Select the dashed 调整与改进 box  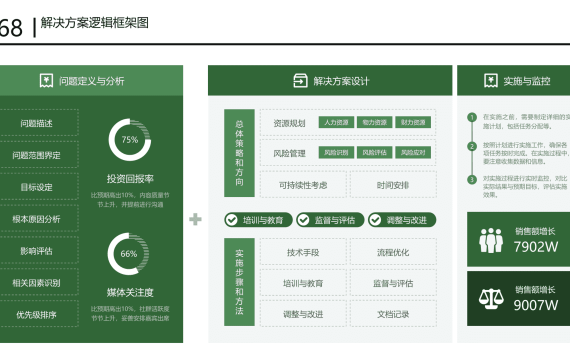(x=303, y=314)
